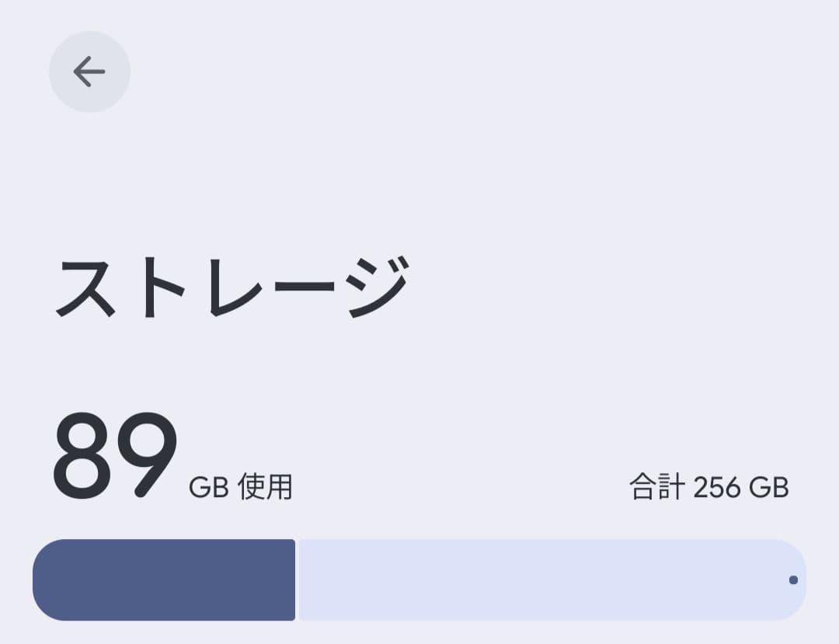
Task: Select the small dot at bar's end
Action: (x=793, y=580)
